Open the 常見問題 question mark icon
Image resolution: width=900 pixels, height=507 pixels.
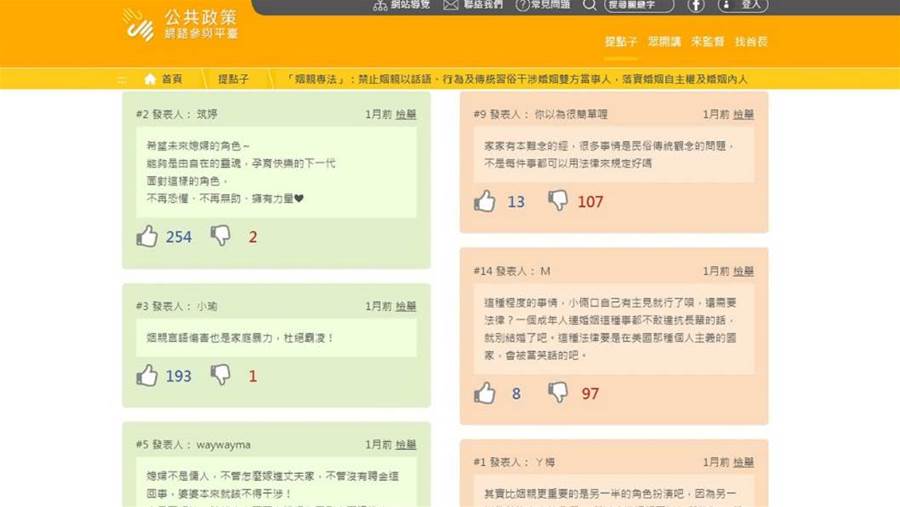(x=522, y=5)
